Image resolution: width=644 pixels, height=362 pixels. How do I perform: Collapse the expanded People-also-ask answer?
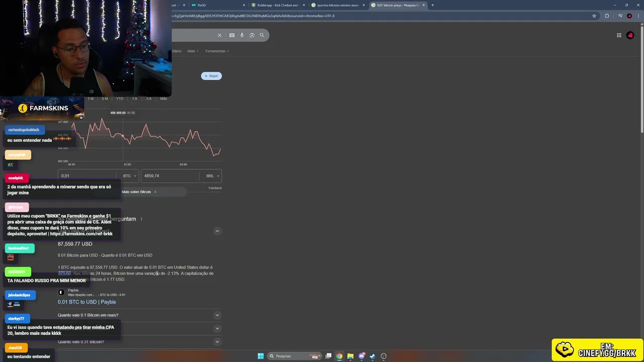(217, 231)
